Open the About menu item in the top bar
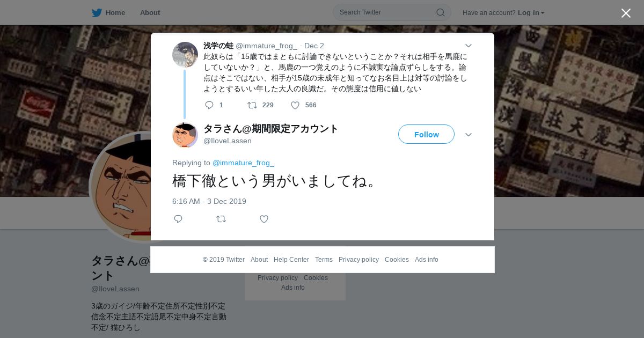Image resolution: width=644 pixels, height=338 pixels. pos(150,12)
